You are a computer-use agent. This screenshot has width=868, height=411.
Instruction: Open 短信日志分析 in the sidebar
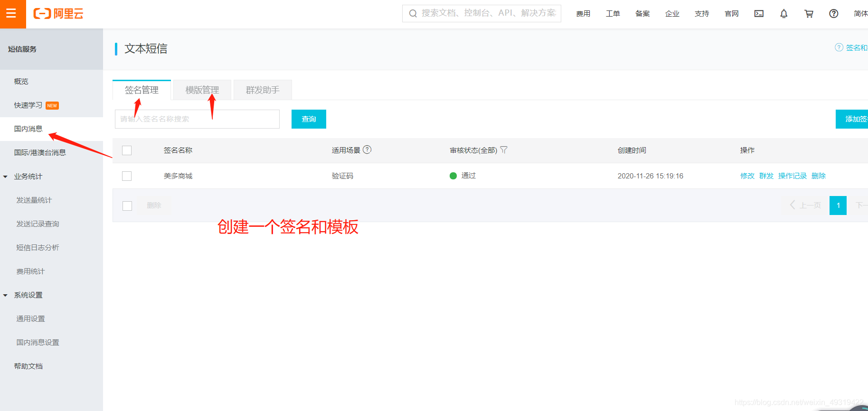[38, 248]
